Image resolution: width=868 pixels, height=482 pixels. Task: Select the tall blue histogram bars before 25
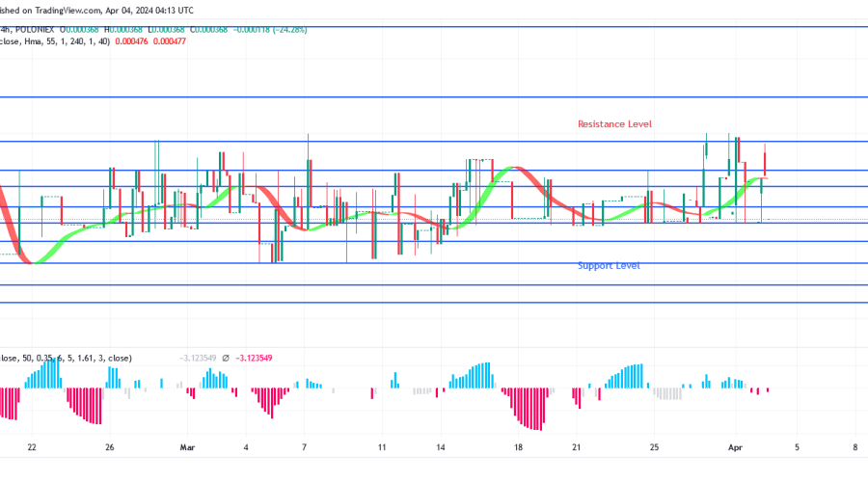pyautogui.click(x=634, y=375)
